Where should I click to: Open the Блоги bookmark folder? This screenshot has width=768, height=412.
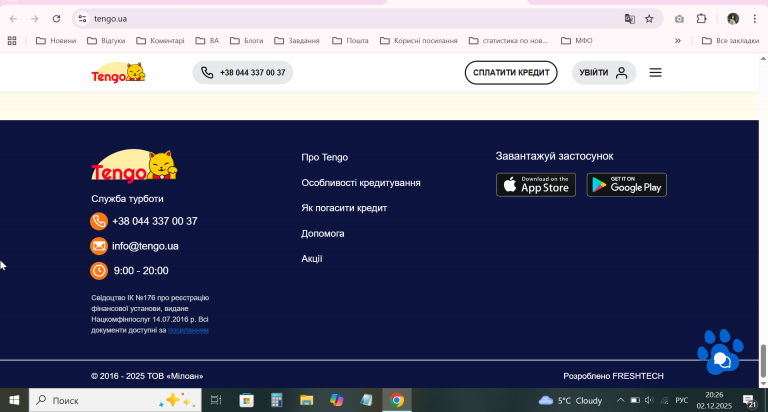[247, 41]
